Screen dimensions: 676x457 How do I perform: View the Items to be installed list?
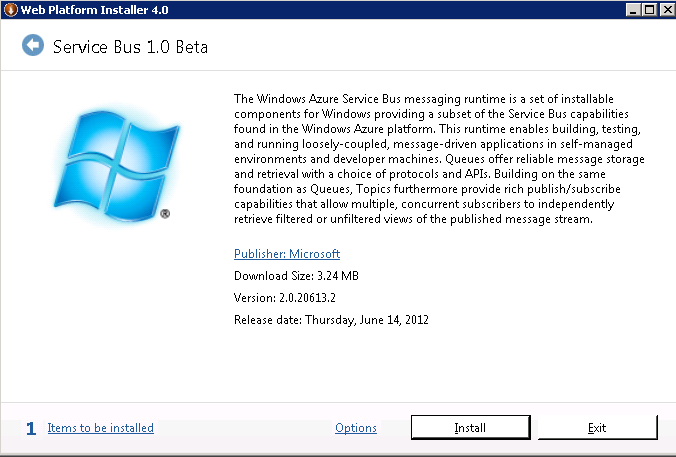(100, 428)
